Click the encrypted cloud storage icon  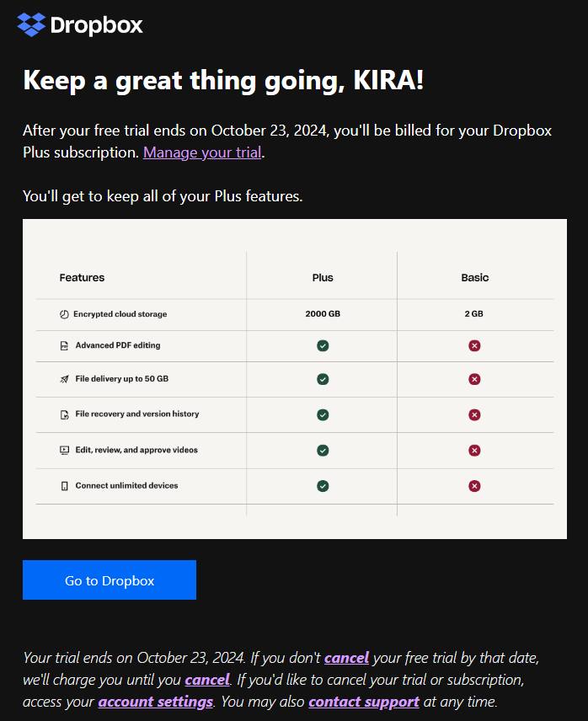tap(64, 314)
